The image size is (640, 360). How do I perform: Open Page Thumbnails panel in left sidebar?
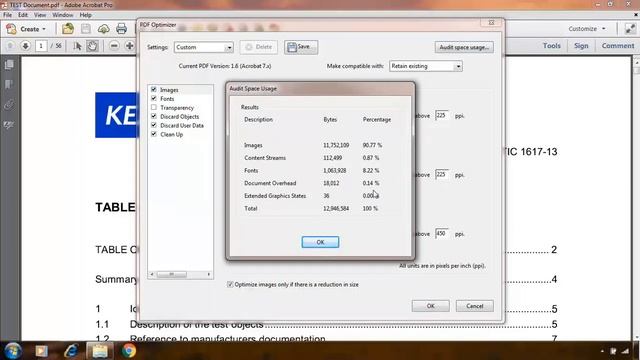click(9, 65)
